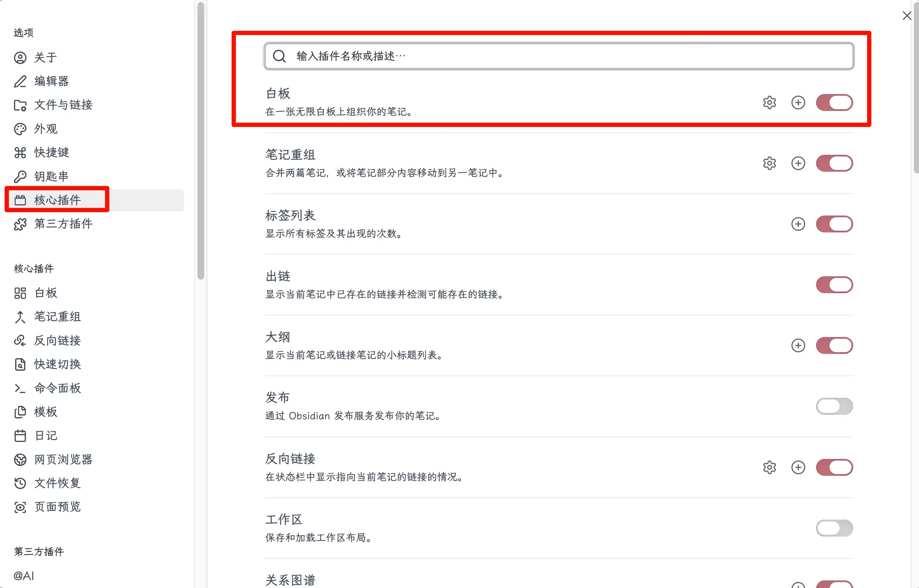Click plugin search input field
The width and height of the screenshot is (919, 588).
[559, 56]
